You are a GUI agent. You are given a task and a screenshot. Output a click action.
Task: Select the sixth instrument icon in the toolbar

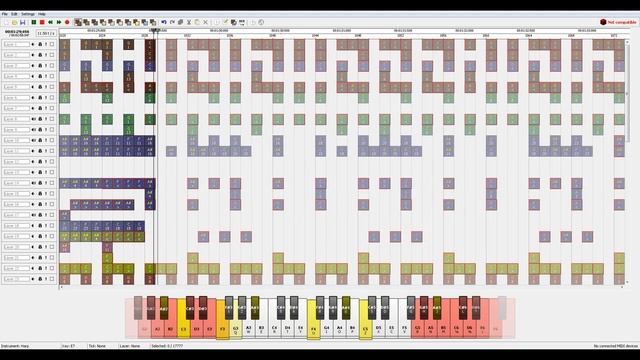coord(120,22)
